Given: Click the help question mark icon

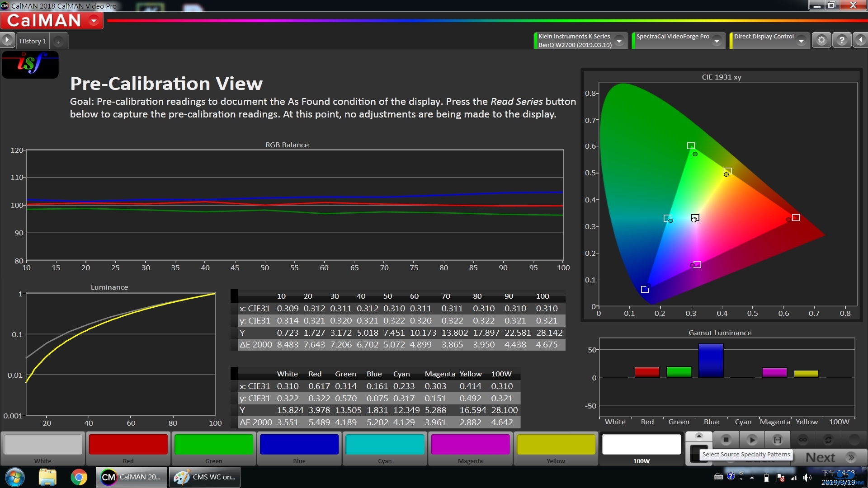Looking at the screenshot, I should (841, 40).
